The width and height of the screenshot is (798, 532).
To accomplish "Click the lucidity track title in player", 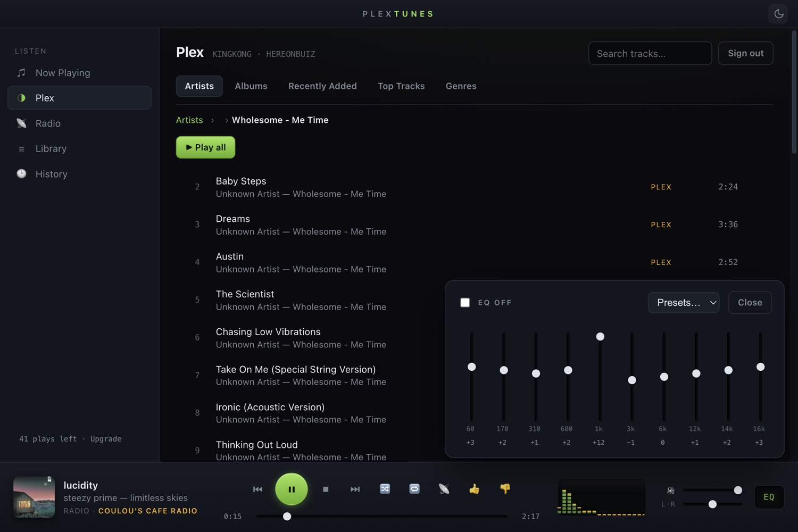I will 81,485.
